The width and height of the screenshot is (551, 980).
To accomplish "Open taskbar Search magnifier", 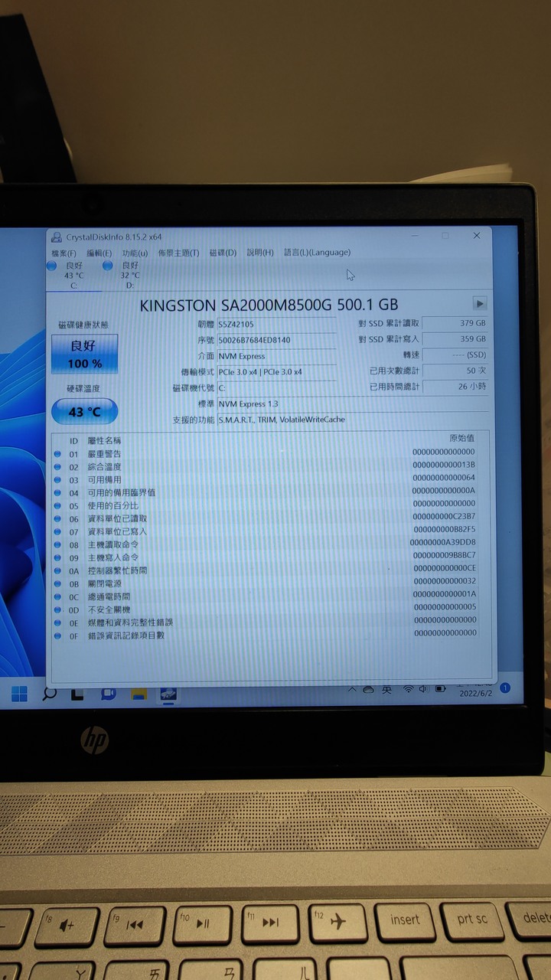I will [50, 694].
